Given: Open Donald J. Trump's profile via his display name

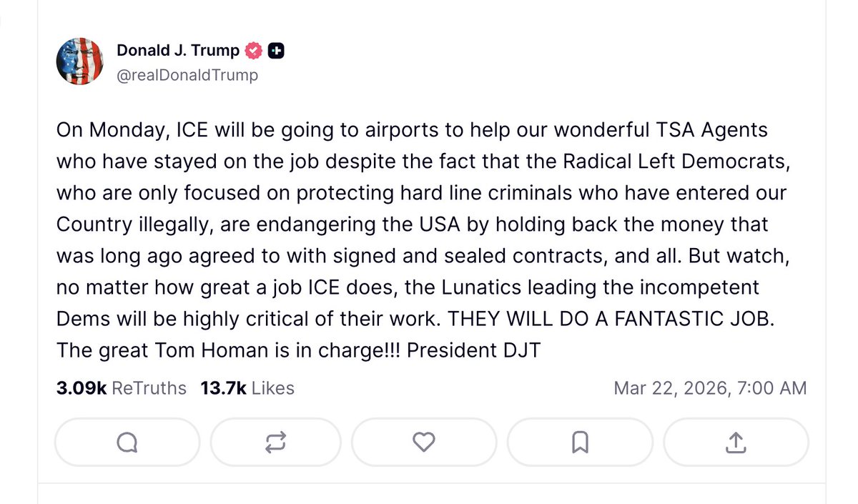Looking at the screenshot, I should (x=178, y=50).
